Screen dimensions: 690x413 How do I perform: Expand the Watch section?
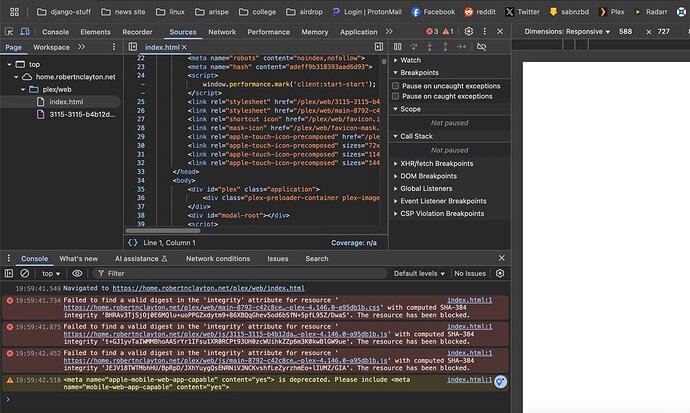tap(410, 60)
